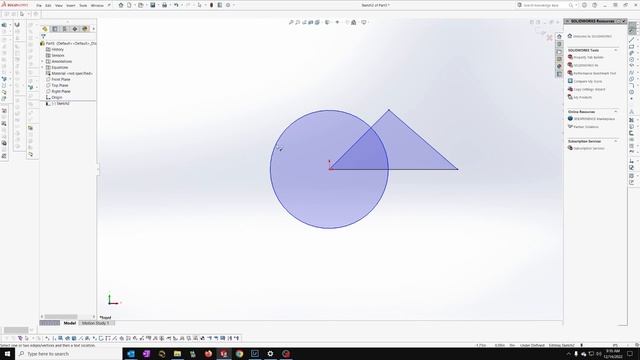Select the Sketch Fillet tool in right toolbar
The width and height of the screenshot is (640, 360).
point(632,86)
